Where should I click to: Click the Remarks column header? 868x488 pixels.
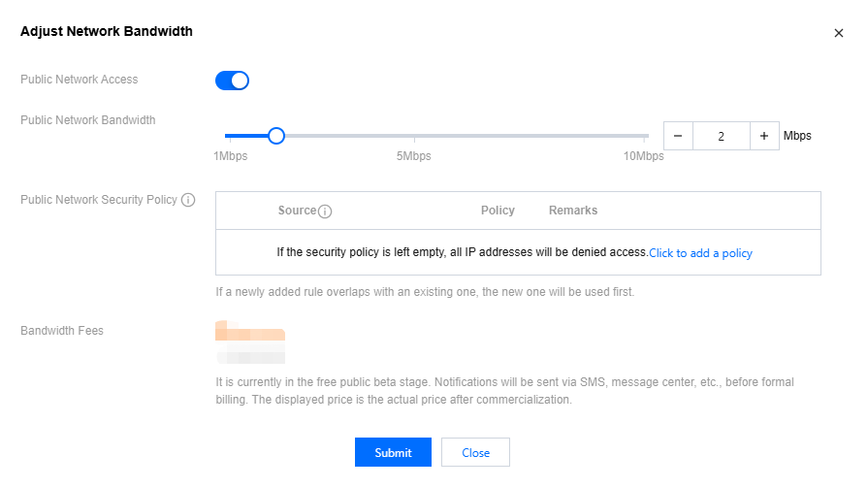click(573, 211)
